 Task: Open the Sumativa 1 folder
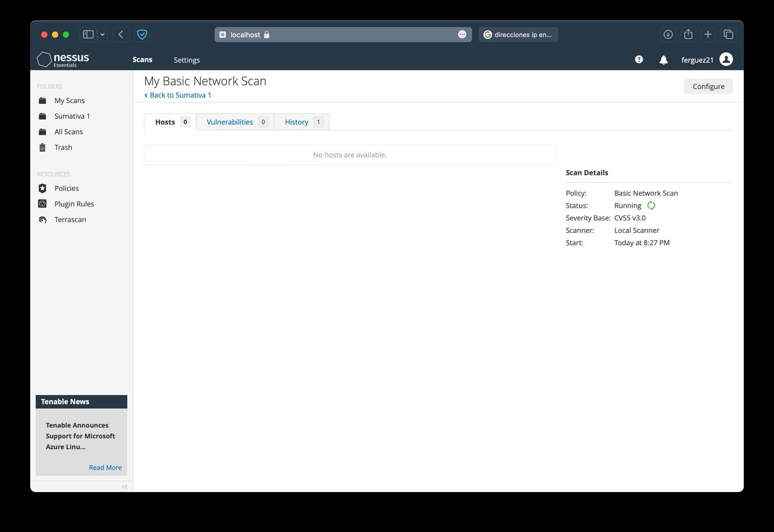point(72,116)
